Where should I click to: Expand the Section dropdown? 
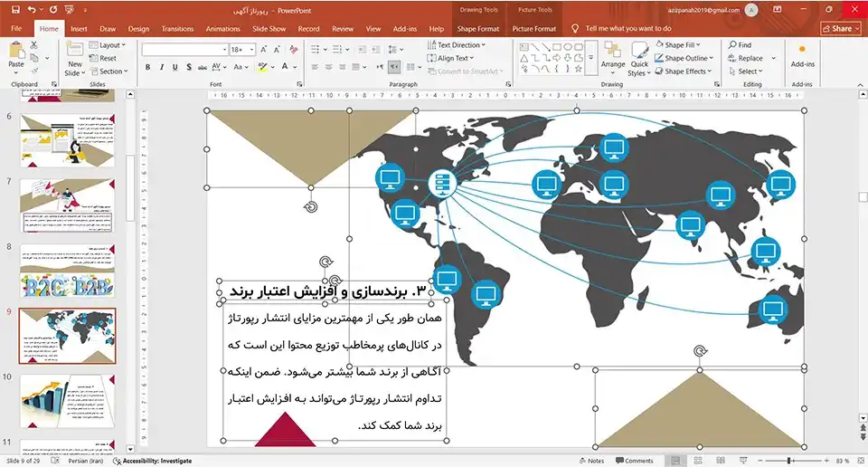pyautogui.click(x=108, y=71)
